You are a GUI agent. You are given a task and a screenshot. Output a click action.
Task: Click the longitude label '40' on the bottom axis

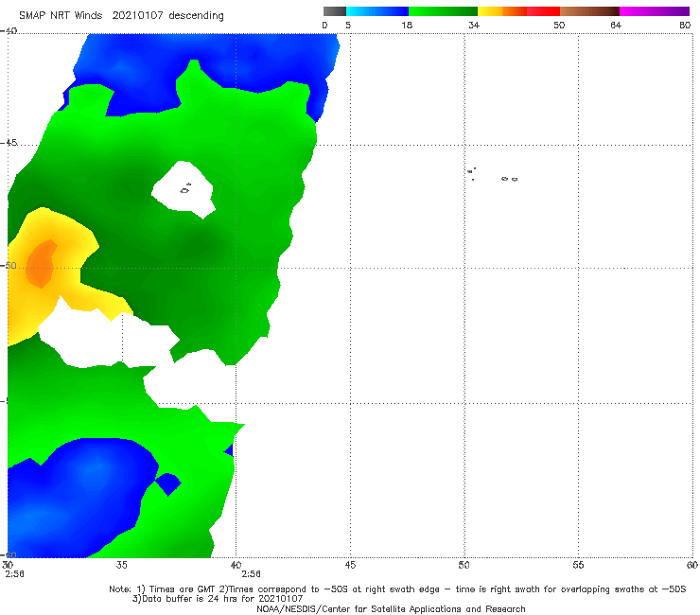click(x=236, y=565)
